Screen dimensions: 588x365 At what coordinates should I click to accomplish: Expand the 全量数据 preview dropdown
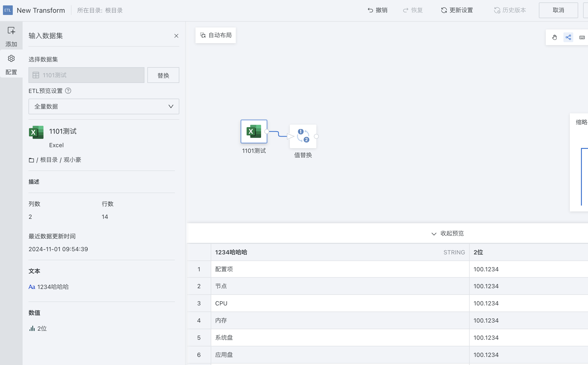coord(104,106)
